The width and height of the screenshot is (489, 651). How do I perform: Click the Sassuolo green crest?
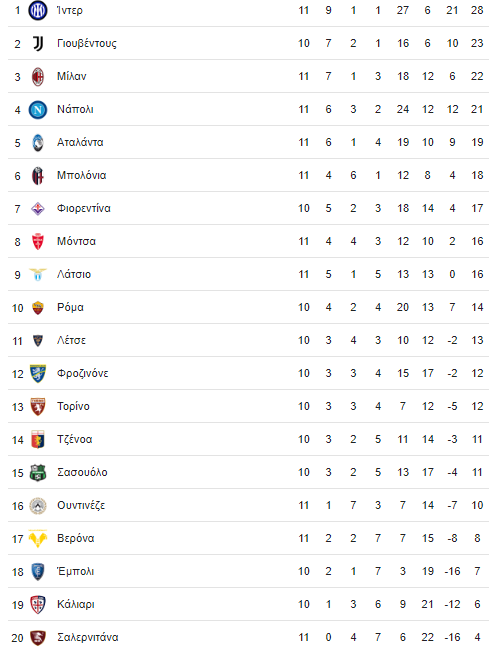(x=37, y=472)
